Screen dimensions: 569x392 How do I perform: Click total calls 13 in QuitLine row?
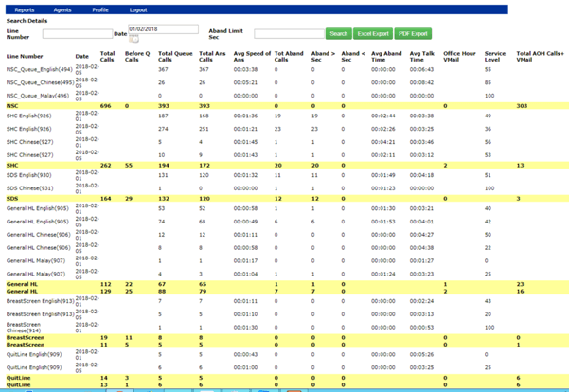tap(104, 384)
